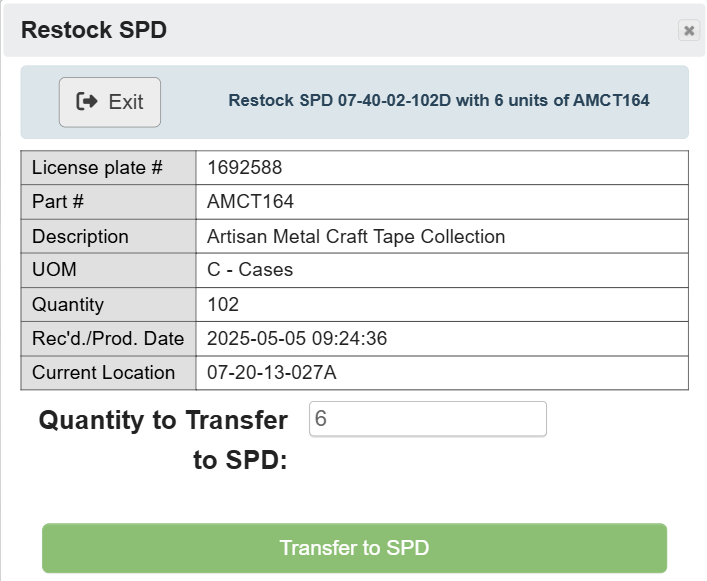Focus the Quantity to Transfer input field
The width and height of the screenshot is (707, 581).
[427, 419]
